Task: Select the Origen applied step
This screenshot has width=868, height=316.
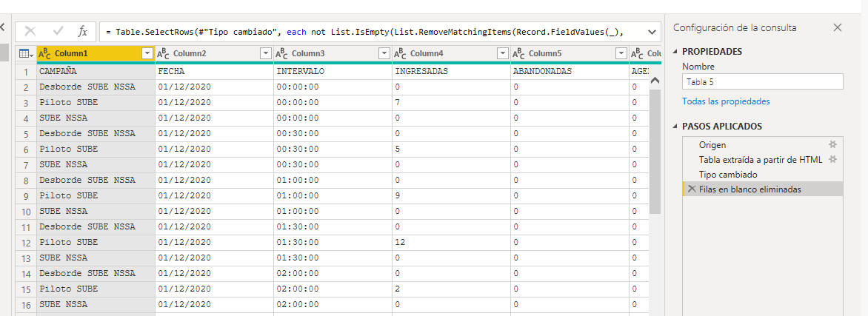Action: coord(763,144)
